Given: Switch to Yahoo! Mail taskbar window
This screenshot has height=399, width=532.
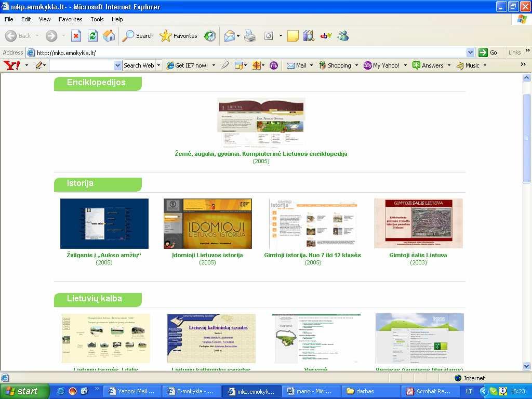Looking at the screenshot, I should 131,391.
